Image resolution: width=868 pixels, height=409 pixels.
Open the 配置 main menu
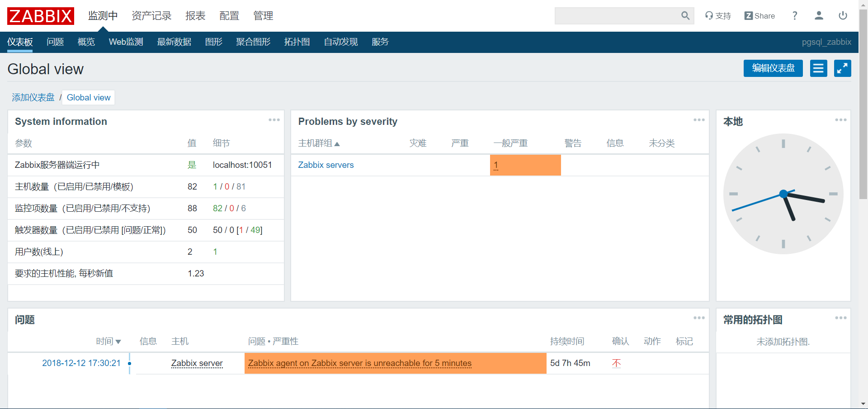click(x=229, y=16)
